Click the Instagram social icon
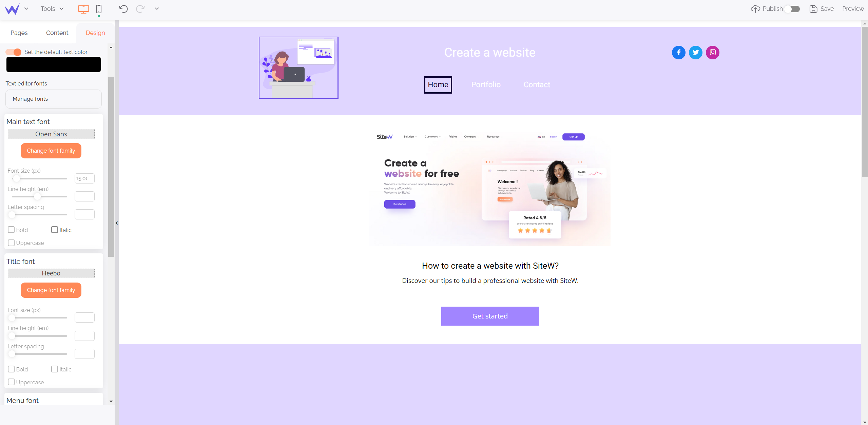The image size is (868, 425). click(x=712, y=53)
